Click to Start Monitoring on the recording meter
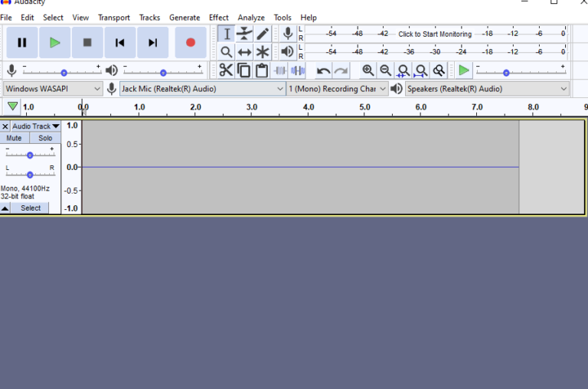588x389 pixels. coord(435,34)
